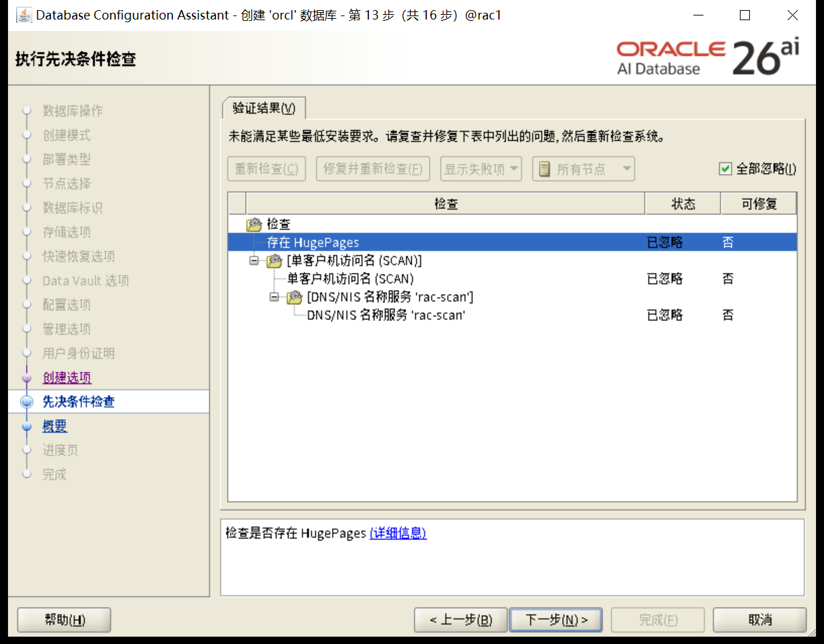
Task: Click the 完成 step in sidebar
Action: pyautogui.click(x=55, y=474)
